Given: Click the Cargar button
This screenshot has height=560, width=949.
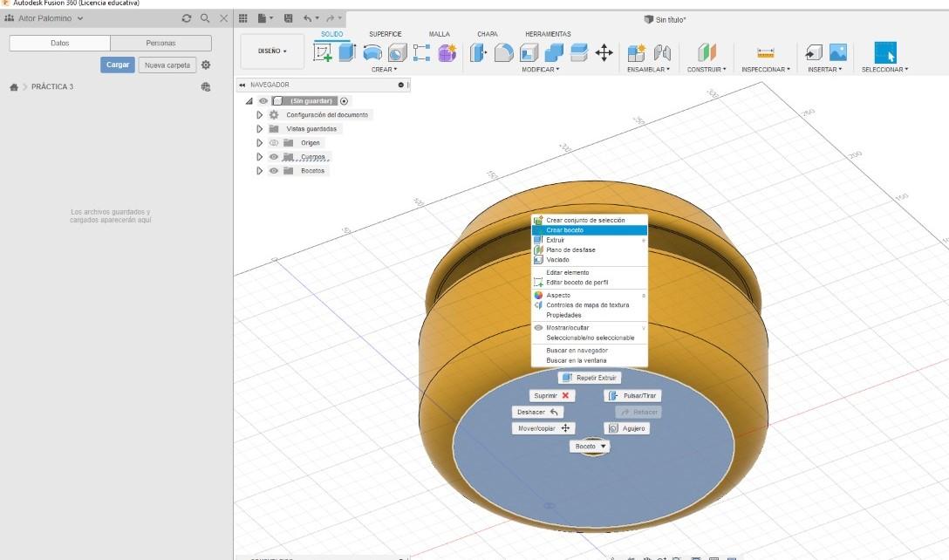Looking at the screenshot, I should pos(118,65).
